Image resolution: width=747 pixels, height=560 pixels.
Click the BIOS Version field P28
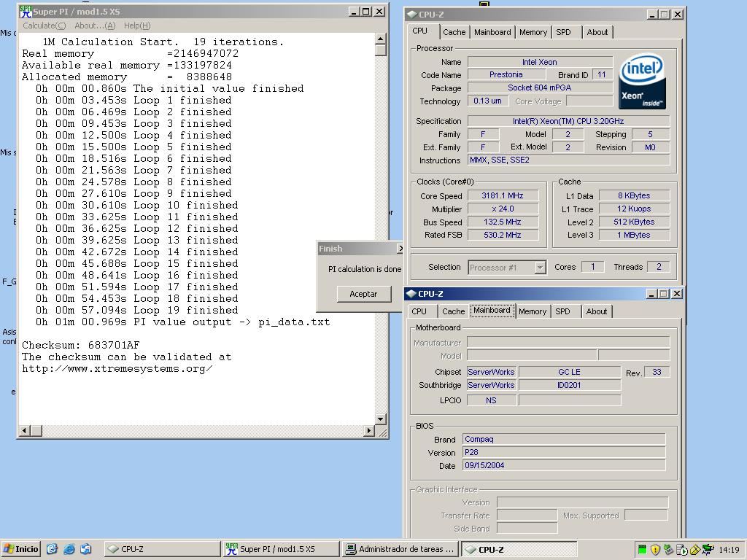click(564, 452)
